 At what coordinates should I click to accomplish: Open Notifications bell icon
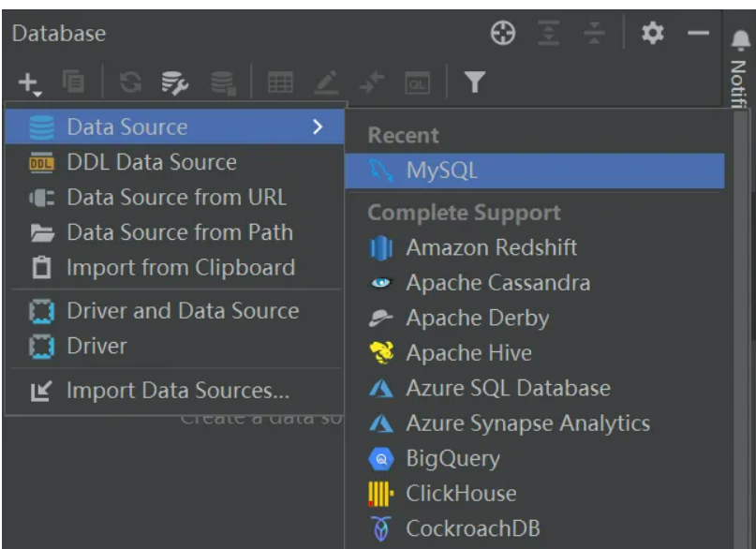(x=741, y=40)
